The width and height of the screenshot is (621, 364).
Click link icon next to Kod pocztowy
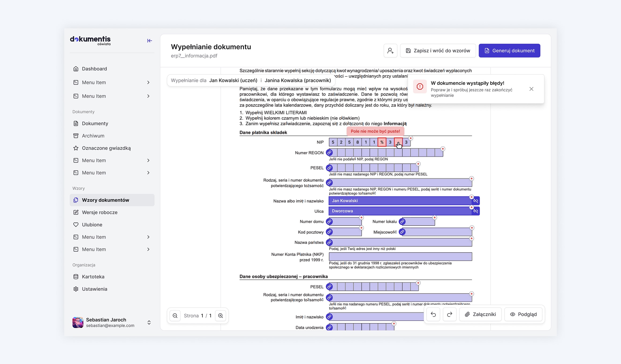point(330,232)
